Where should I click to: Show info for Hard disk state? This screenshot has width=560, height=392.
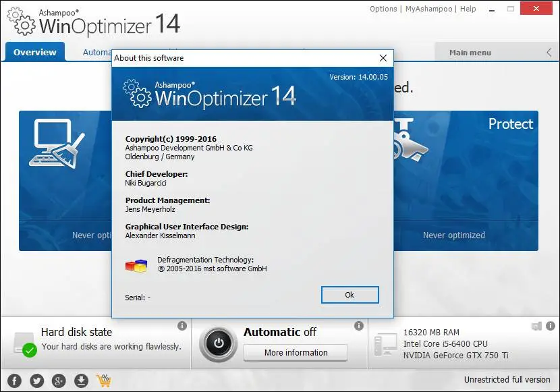182,326
